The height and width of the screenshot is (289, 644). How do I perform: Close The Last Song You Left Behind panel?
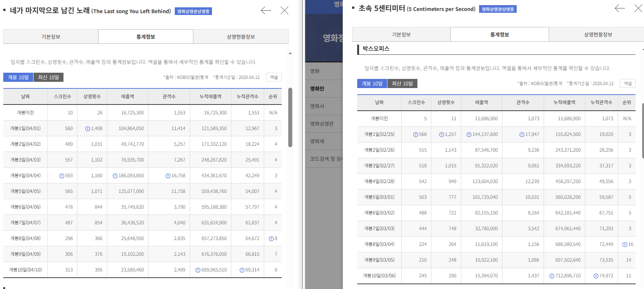[285, 11]
